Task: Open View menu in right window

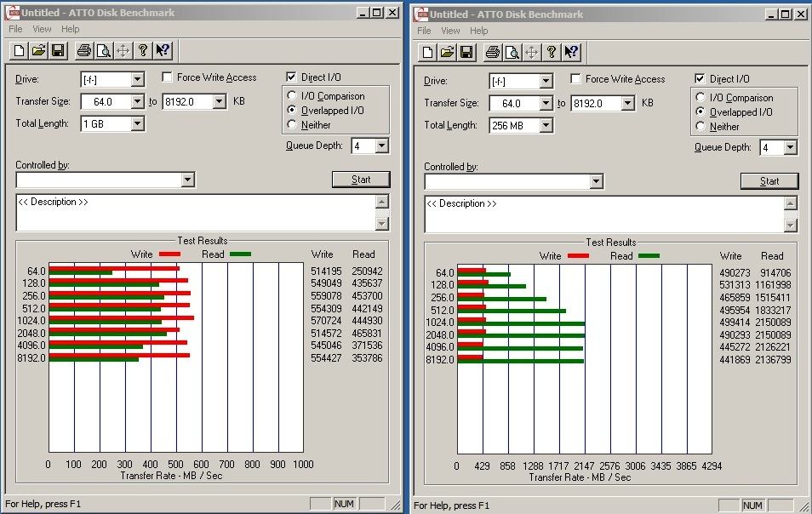Action: (450, 31)
